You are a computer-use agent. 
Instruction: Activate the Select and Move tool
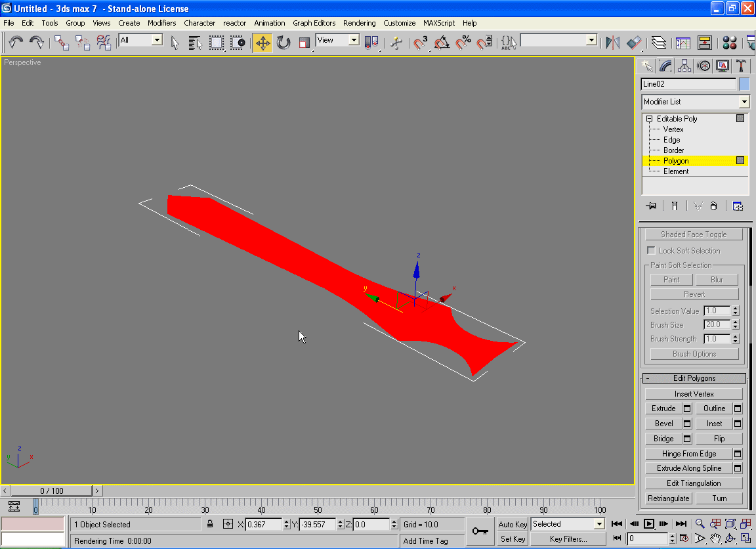tap(262, 43)
